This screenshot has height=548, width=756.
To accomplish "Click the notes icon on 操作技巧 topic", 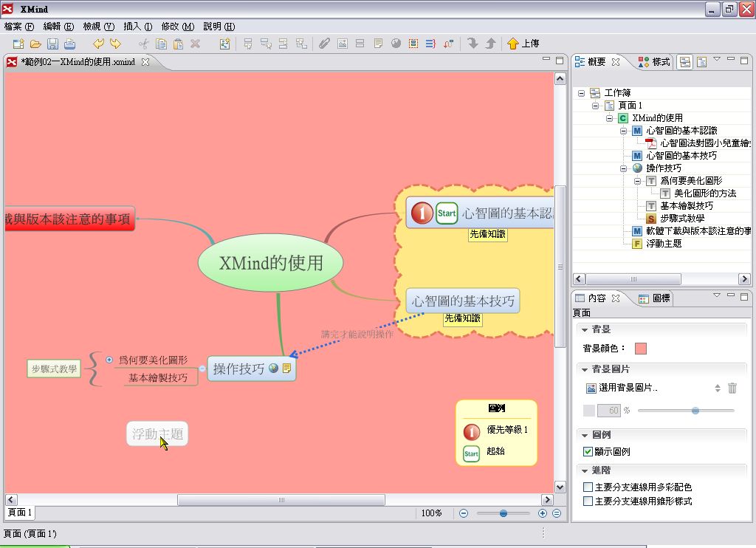I will coord(286,368).
